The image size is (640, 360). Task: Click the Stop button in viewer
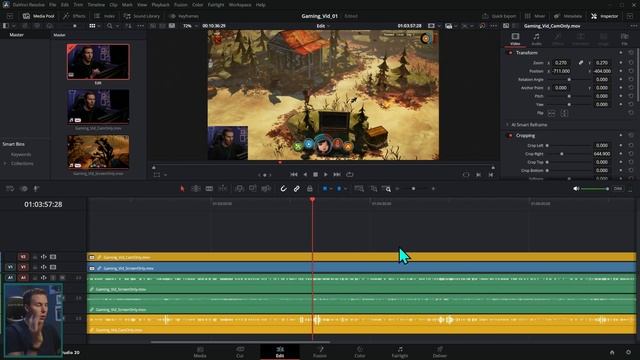pyautogui.click(x=315, y=174)
